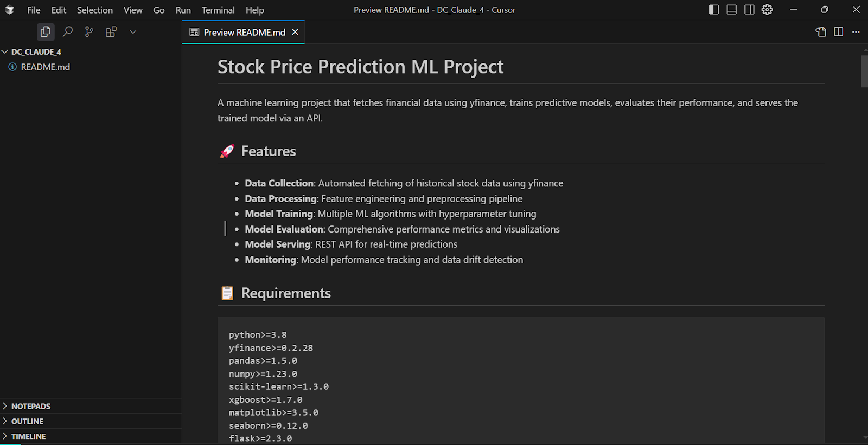The width and height of the screenshot is (868, 445).
Task: Toggle the right AI pane layout icon
Action: [x=749, y=10]
